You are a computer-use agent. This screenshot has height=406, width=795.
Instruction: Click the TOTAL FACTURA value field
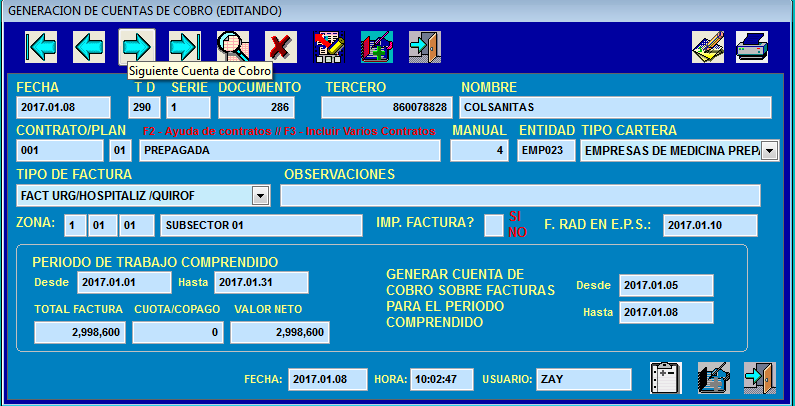point(80,333)
